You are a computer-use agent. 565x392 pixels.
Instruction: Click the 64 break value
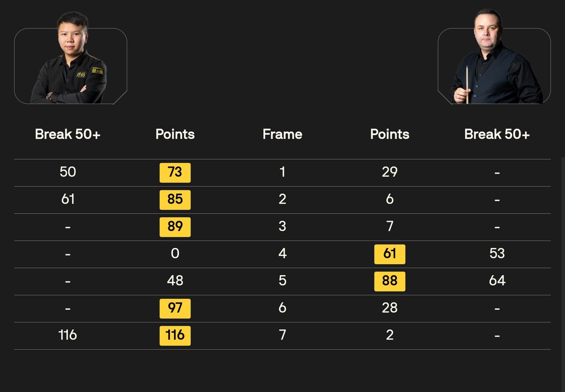coord(497,281)
